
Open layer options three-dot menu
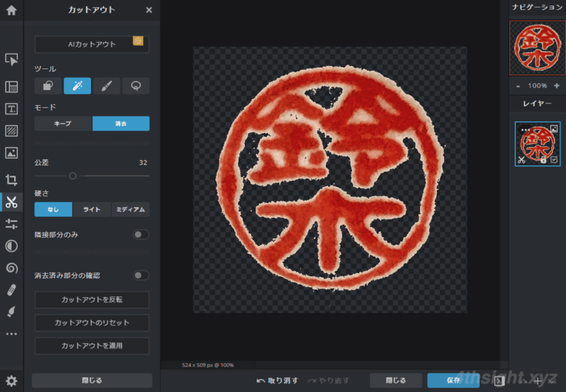(x=525, y=128)
